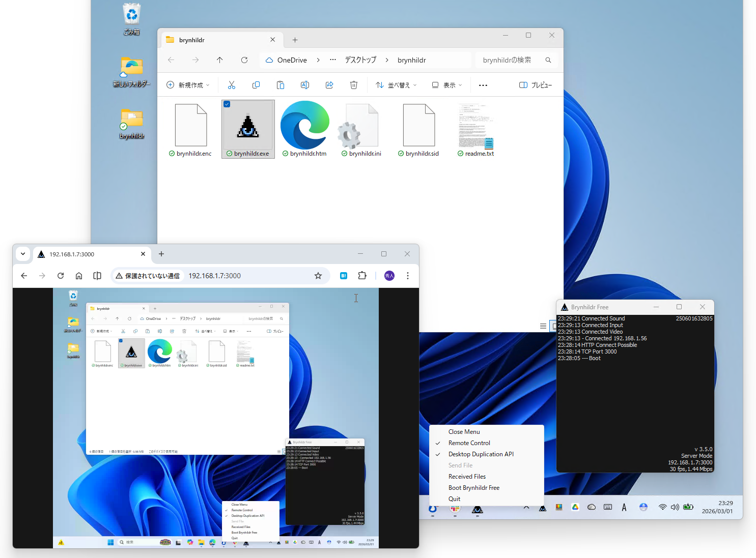Click the "23:29:21 Connected Sound" log line

pos(592,318)
